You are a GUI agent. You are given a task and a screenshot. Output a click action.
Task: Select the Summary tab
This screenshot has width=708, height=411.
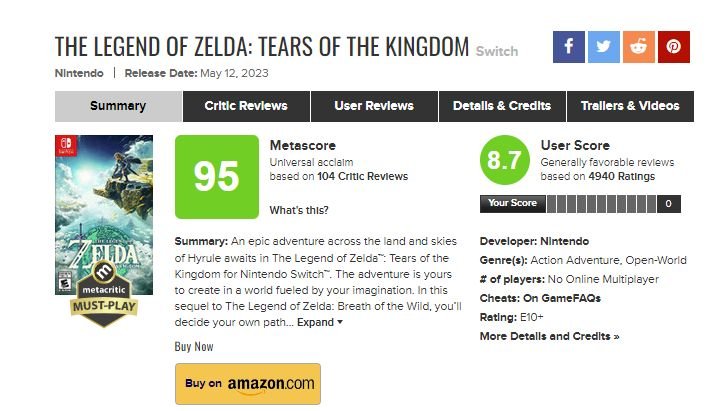point(118,106)
